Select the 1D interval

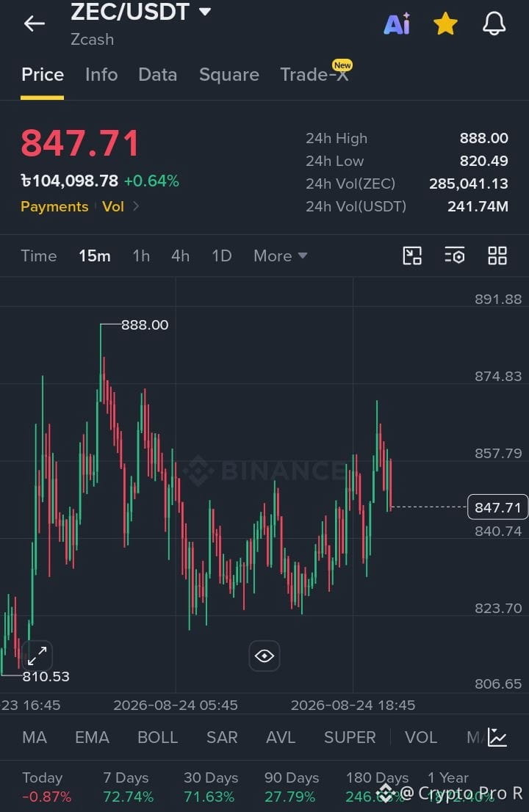(x=222, y=255)
